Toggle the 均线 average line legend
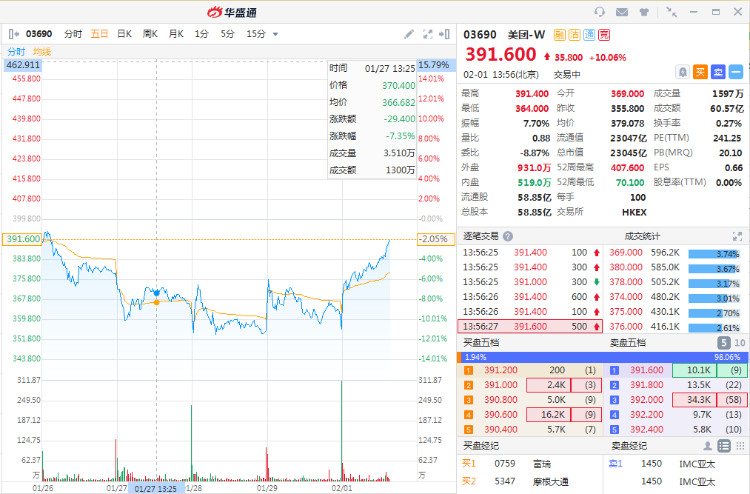 tap(42, 52)
